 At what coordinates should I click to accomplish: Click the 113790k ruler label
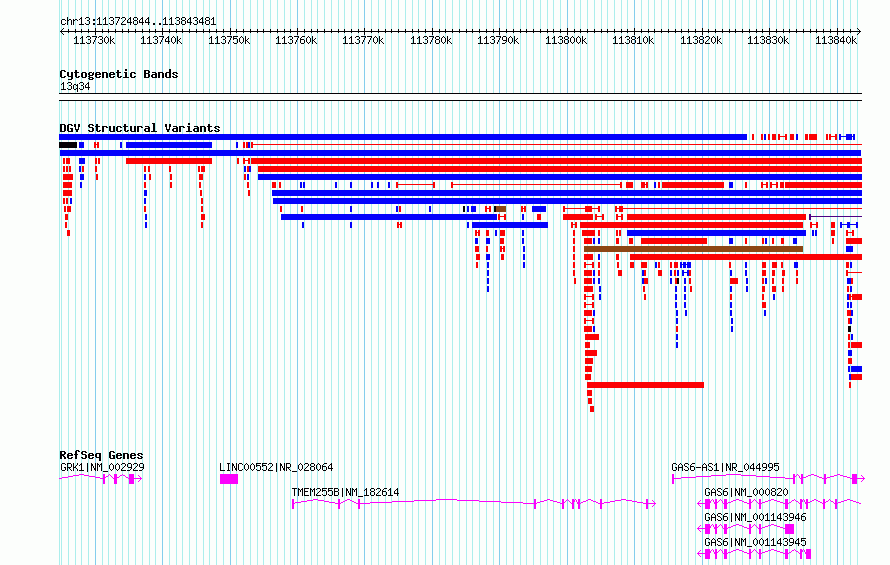click(x=498, y=40)
